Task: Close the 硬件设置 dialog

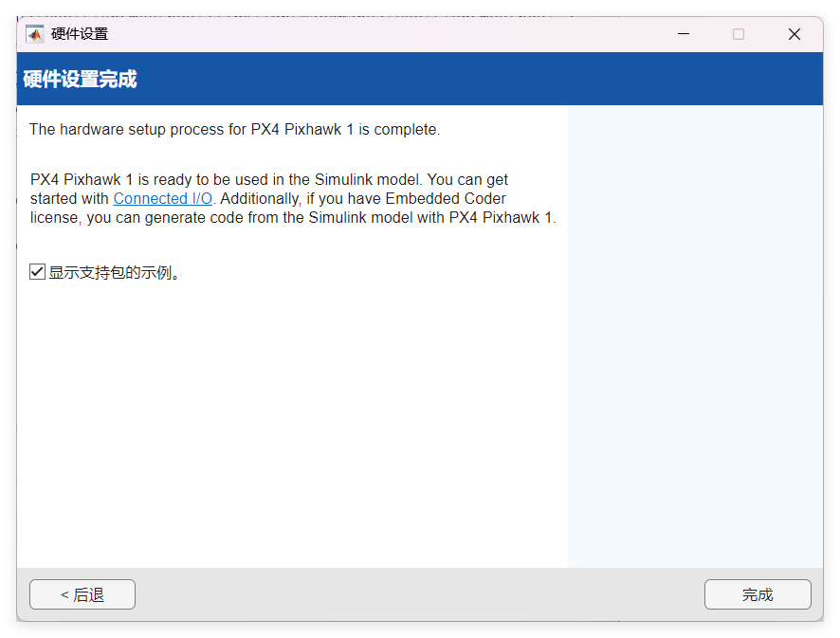Action: click(794, 34)
